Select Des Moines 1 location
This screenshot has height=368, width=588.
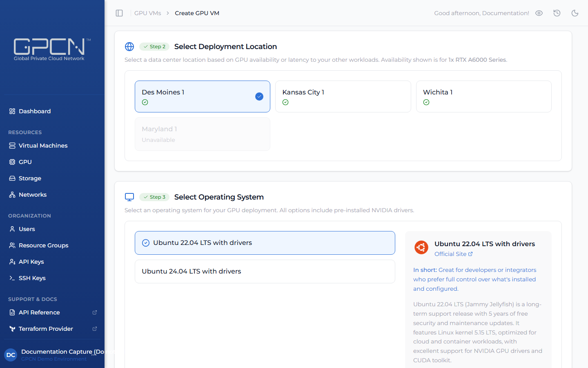pyautogui.click(x=203, y=96)
